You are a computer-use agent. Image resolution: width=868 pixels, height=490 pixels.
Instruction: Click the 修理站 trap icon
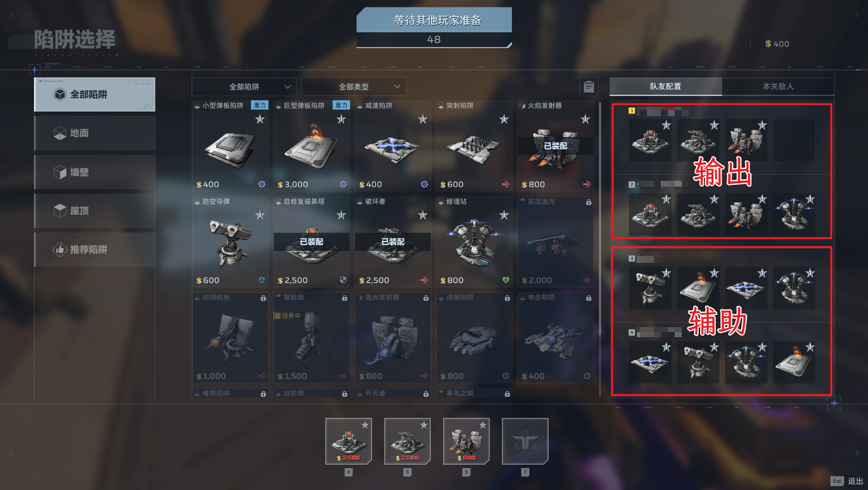coord(474,243)
